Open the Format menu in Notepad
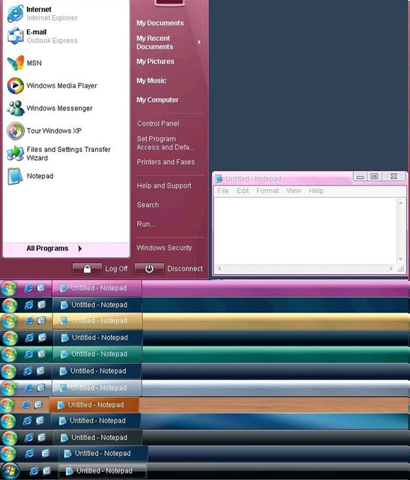This screenshot has width=410, height=480. pos(267,191)
